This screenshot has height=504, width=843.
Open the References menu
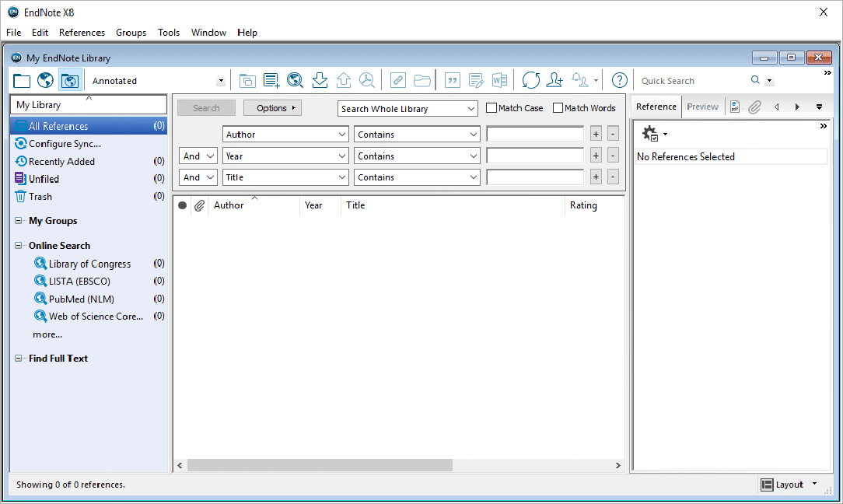click(x=82, y=33)
